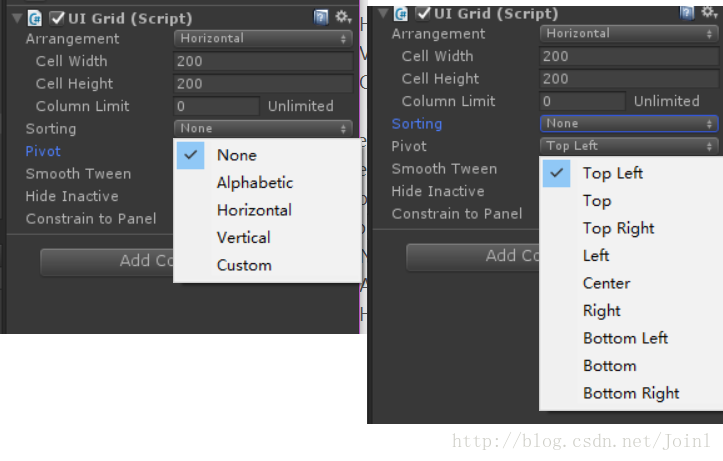Click the C# script icon in left panel
Image resolution: width=723 pixels, height=461 pixels.
[35, 18]
